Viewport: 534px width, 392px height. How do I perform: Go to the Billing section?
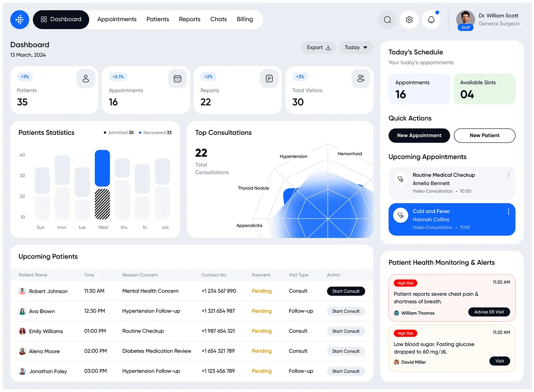coord(245,19)
